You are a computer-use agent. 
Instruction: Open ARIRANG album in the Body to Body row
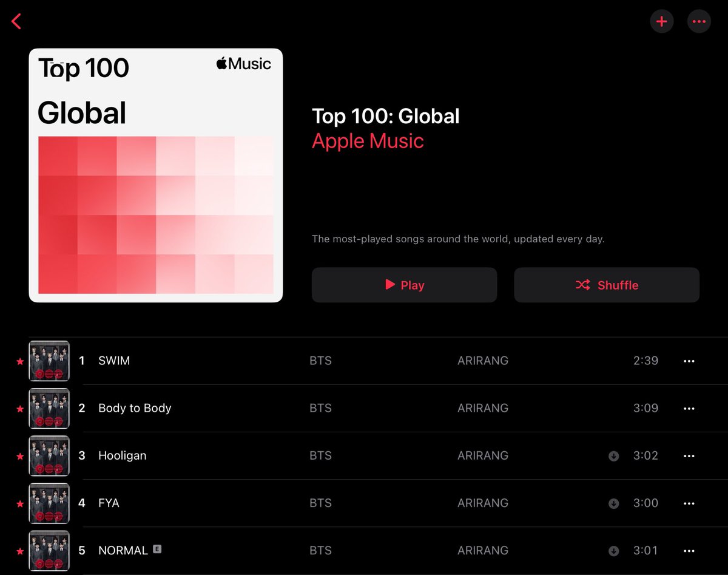tap(483, 408)
